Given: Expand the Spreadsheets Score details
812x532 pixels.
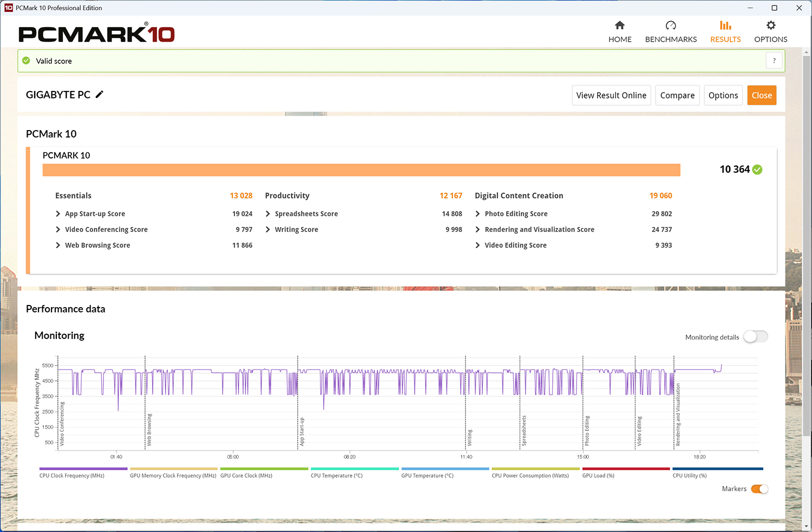Looking at the screenshot, I should pos(268,214).
